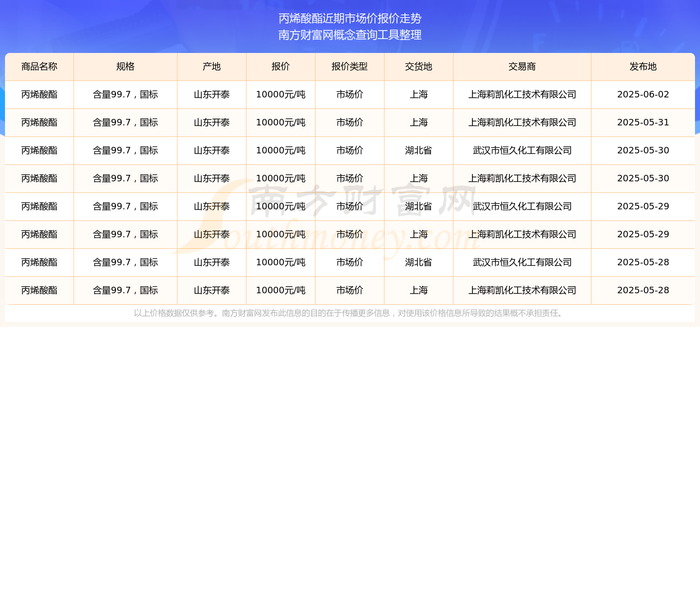Click 10000元/吨 in the 2025-05-31 row
This screenshot has width=700, height=602.
click(x=281, y=122)
